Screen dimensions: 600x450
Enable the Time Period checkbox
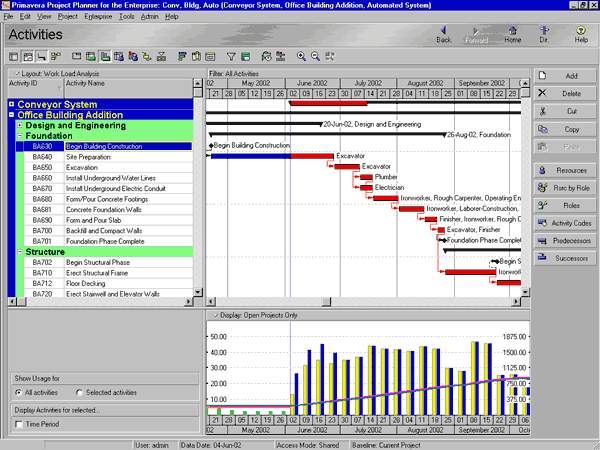pos(19,425)
